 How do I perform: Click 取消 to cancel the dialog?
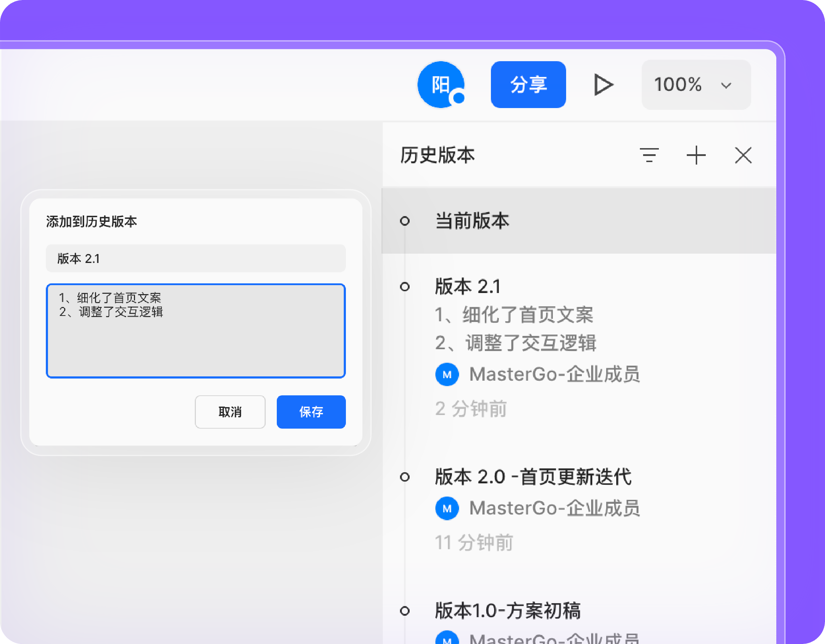pos(230,412)
